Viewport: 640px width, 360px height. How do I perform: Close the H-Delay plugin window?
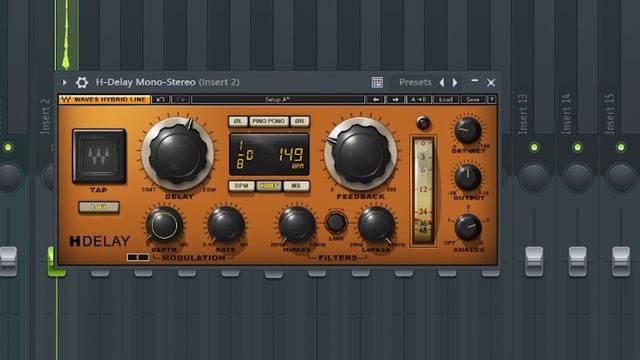[x=491, y=82]
